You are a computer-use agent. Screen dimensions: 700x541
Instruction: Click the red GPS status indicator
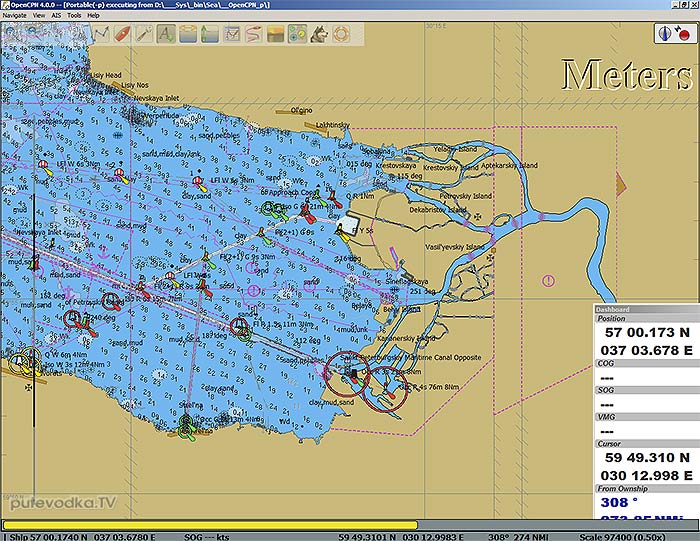[x=683, y=34]
